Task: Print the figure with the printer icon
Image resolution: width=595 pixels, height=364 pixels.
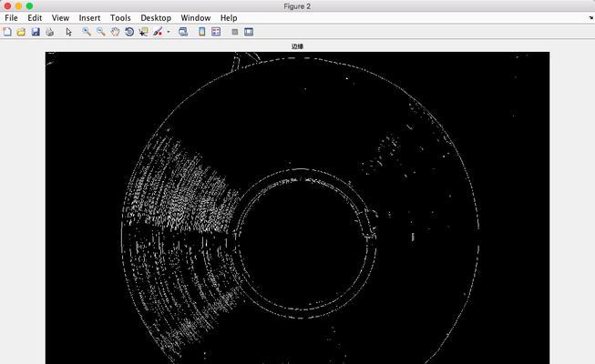Action: (x=50, y=32)
